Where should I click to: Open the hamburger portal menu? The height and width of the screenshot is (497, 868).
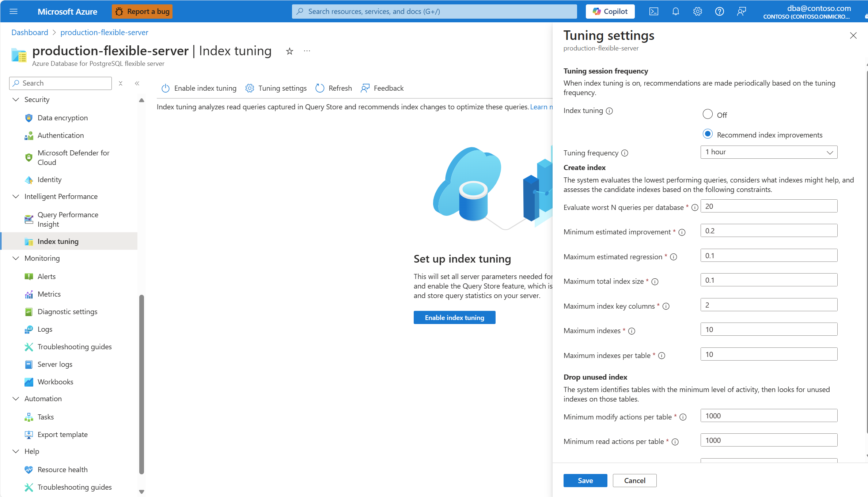click(14, 11)
